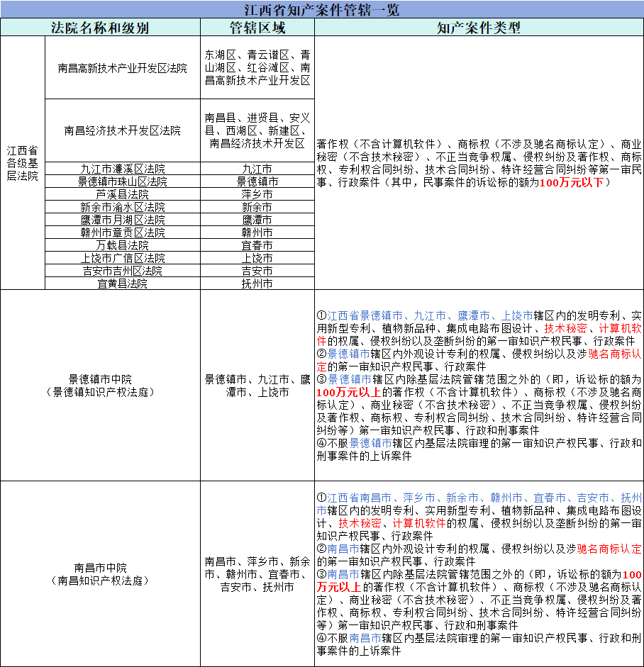The image size is (644, 667).
Task: Click the 景德镇市中院 (景德镇知识产权法庭) cell
Action: pyautogui.click(x=100, y=386)
